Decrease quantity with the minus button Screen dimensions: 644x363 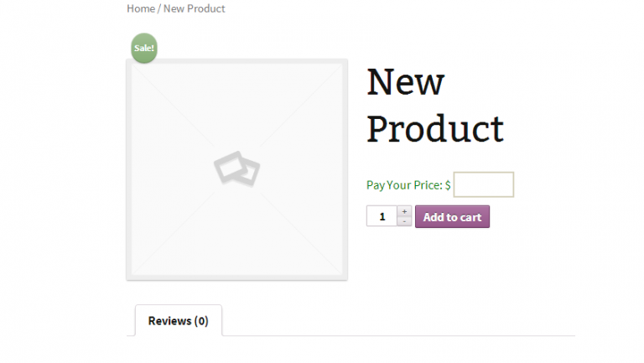tap(404, 221)
